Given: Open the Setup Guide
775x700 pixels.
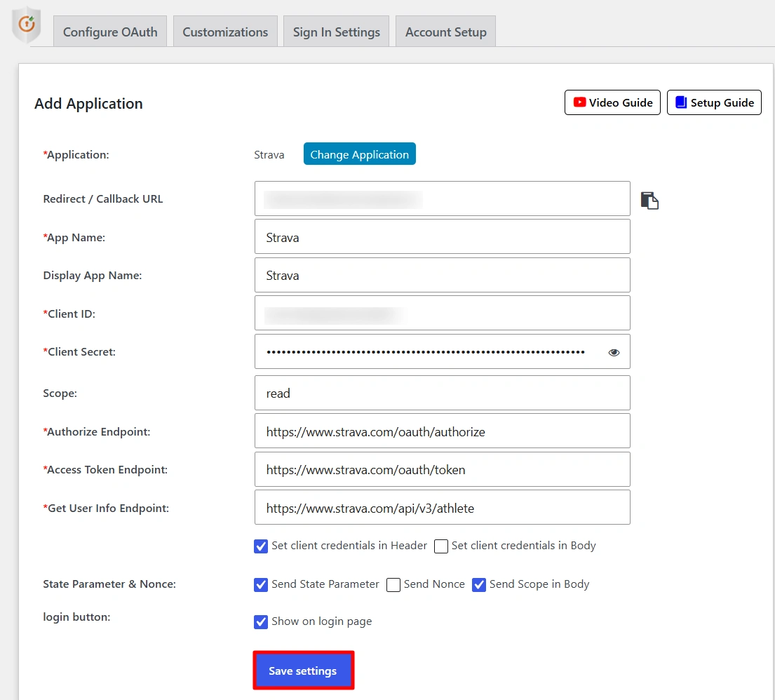Looking at the screenshot, I should tap(714, 102).
